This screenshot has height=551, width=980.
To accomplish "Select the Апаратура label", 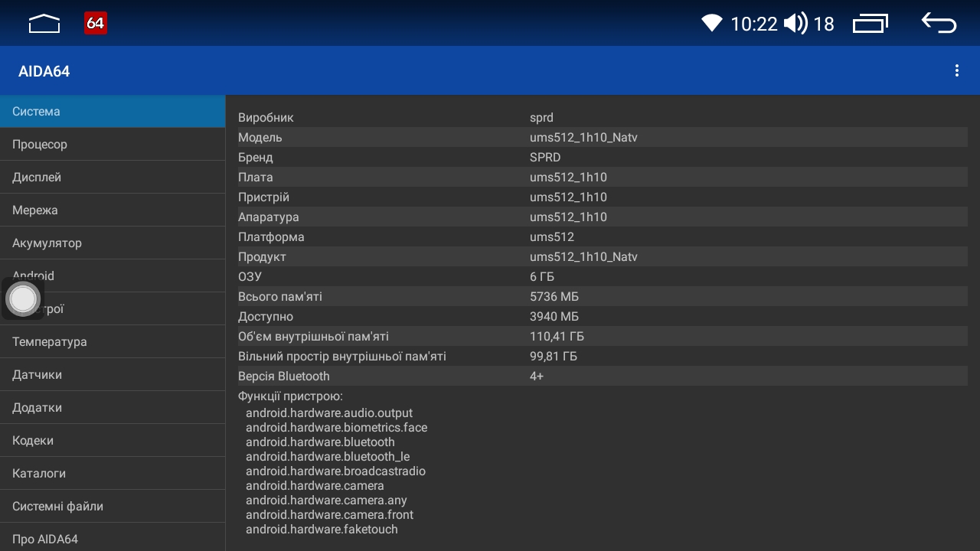I will pos(268,217).
